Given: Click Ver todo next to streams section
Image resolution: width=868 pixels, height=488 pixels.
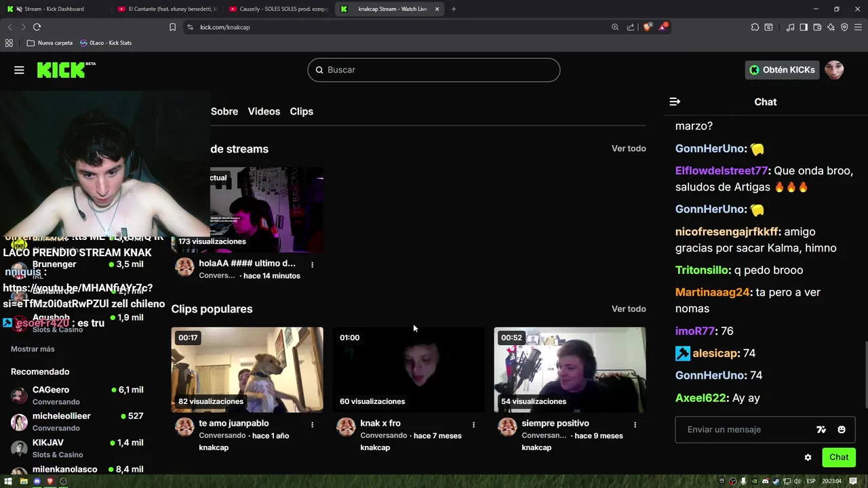Looking at the screenshot, I should click(x=629, y=148).
